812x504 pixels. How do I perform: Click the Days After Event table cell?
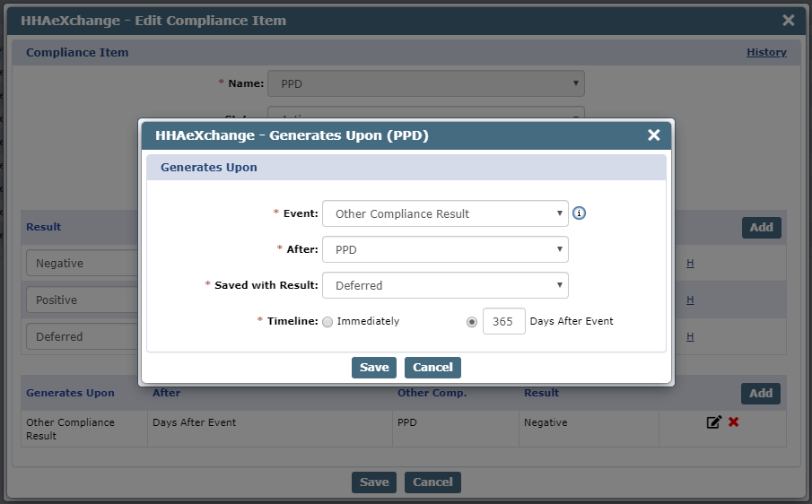[270, 429]
